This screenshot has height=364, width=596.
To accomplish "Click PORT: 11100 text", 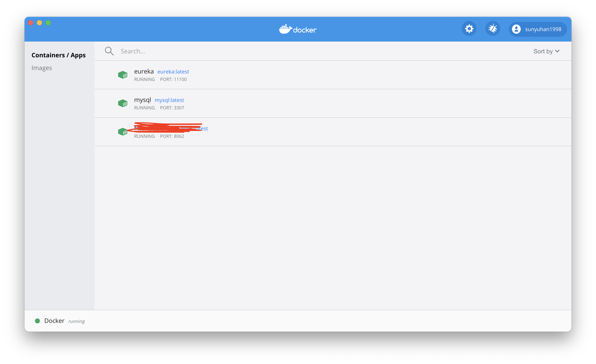I will [x=173, y=79].
